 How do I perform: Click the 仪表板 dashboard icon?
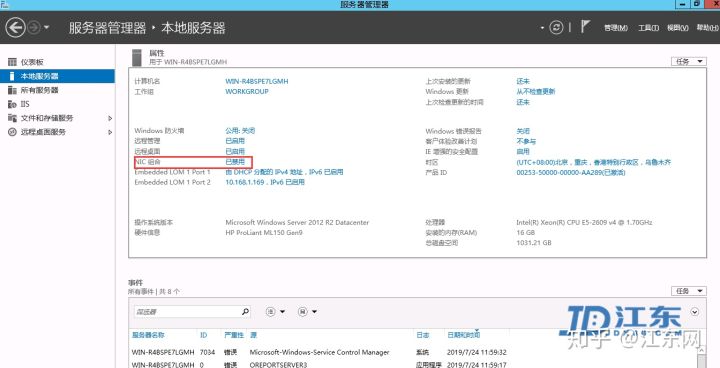[12, 62]
